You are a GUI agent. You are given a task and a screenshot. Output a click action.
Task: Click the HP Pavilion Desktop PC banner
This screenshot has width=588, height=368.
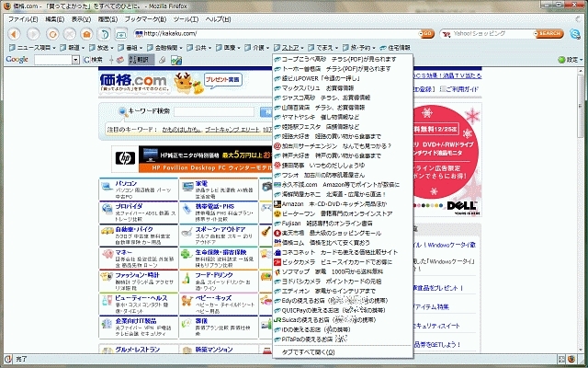click(x=192, y=159)
